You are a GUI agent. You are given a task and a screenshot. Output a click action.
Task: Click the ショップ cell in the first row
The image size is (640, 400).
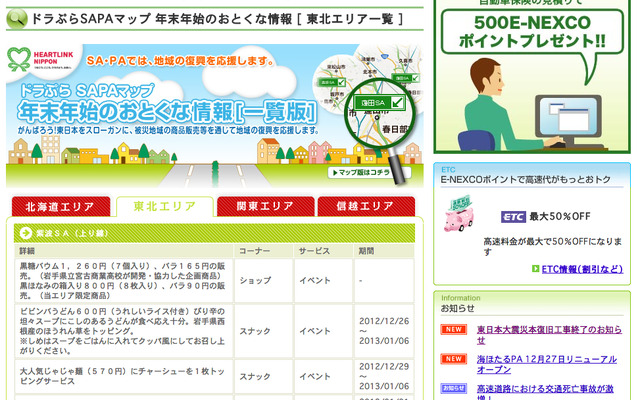tap(264, 280)
